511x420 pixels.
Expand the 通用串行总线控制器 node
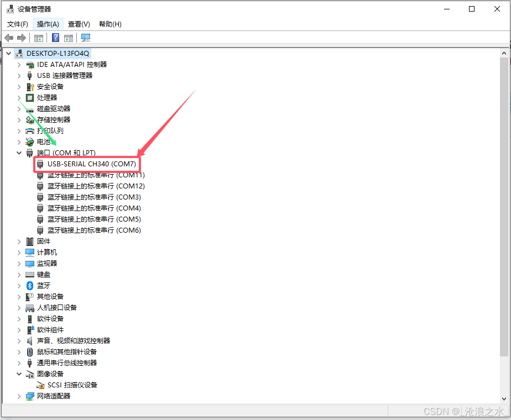pyautogui.click(x=19, y=363)
